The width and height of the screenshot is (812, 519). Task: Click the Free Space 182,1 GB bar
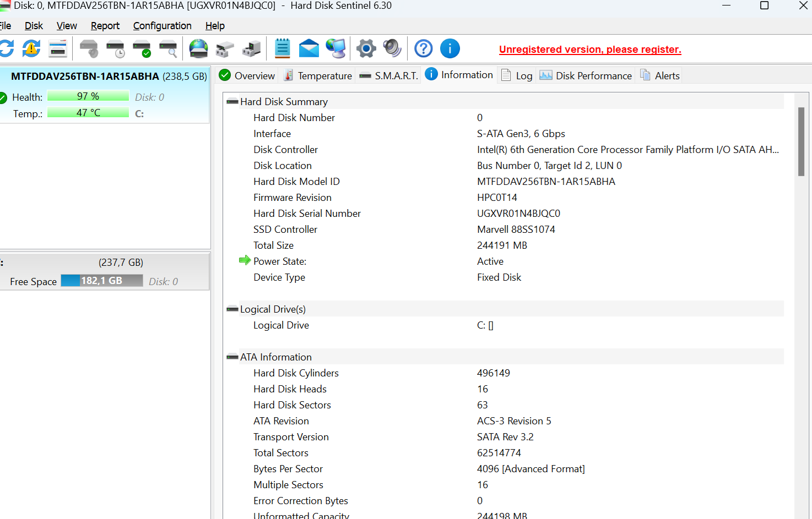tap(102, 281)
